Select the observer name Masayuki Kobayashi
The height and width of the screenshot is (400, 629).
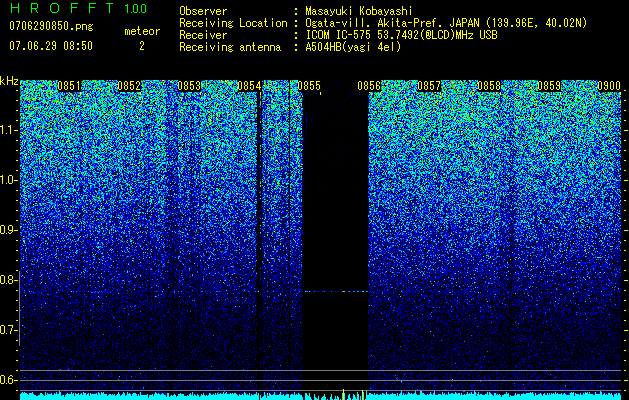pyautogui.click(x=359, y=11)
